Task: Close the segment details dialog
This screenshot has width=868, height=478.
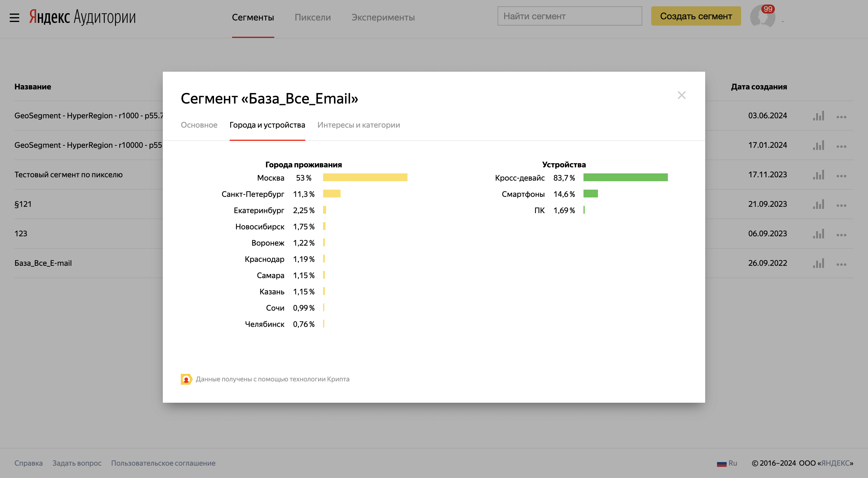Action: [x=682, y=95]
